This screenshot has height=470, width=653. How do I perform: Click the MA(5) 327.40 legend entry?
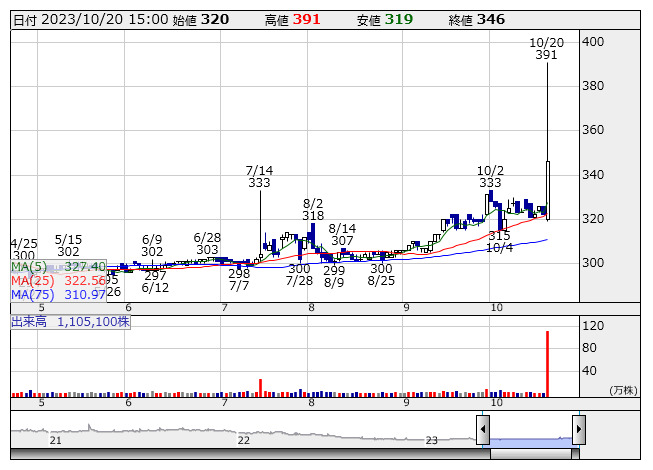click(x=58, y=266)
